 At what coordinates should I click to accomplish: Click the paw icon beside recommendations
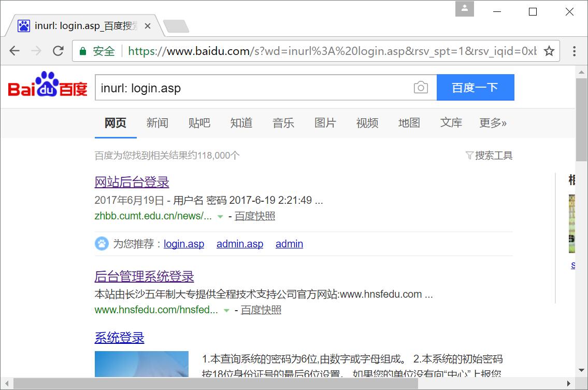pyautogui.click(x=102, y=244)
